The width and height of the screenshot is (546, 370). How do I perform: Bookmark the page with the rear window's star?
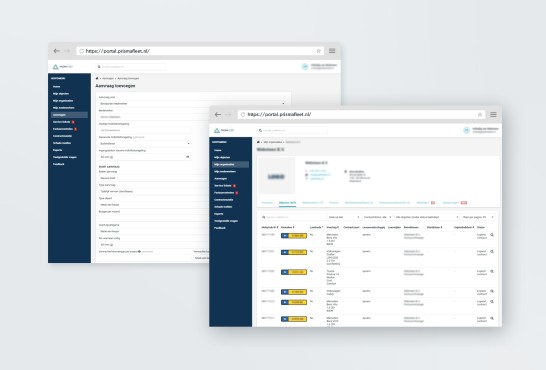click(x=318, y=51)
